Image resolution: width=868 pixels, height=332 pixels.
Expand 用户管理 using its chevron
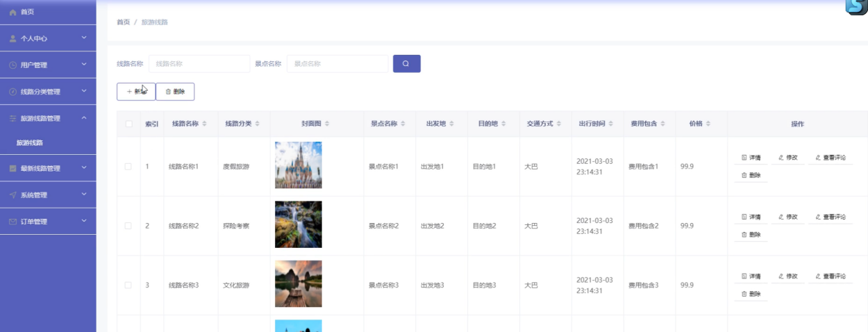(84, 65)
